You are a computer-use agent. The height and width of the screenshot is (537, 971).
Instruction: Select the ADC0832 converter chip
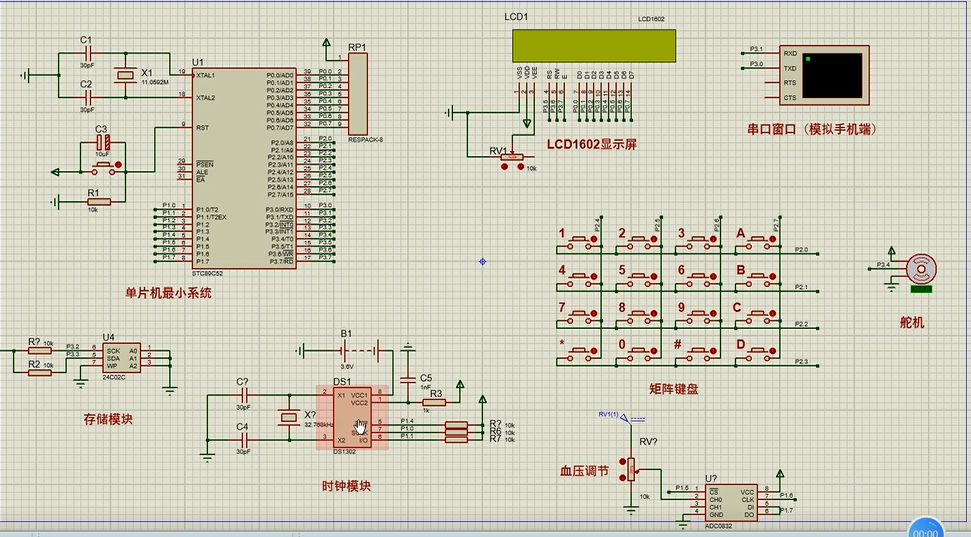[733, 500]
